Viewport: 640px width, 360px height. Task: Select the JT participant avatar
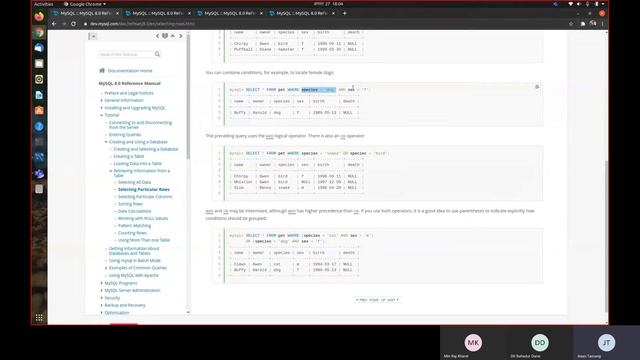tap(606, 343)
